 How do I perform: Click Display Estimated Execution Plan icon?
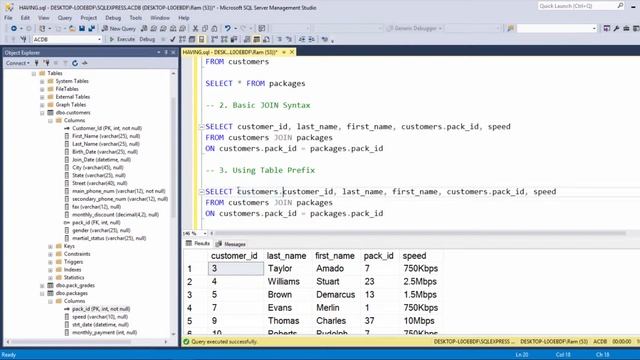(x=182, y=39)
